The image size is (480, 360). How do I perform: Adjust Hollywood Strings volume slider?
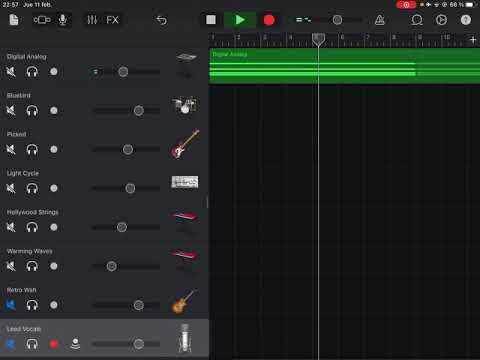[x=122, y=227]
